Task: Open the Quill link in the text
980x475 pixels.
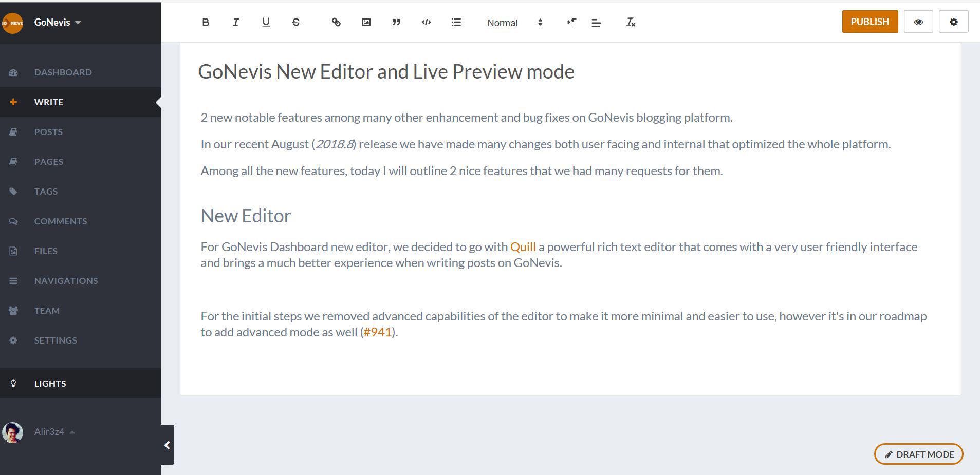Action: pyautogui.click(x=523, y=246)
